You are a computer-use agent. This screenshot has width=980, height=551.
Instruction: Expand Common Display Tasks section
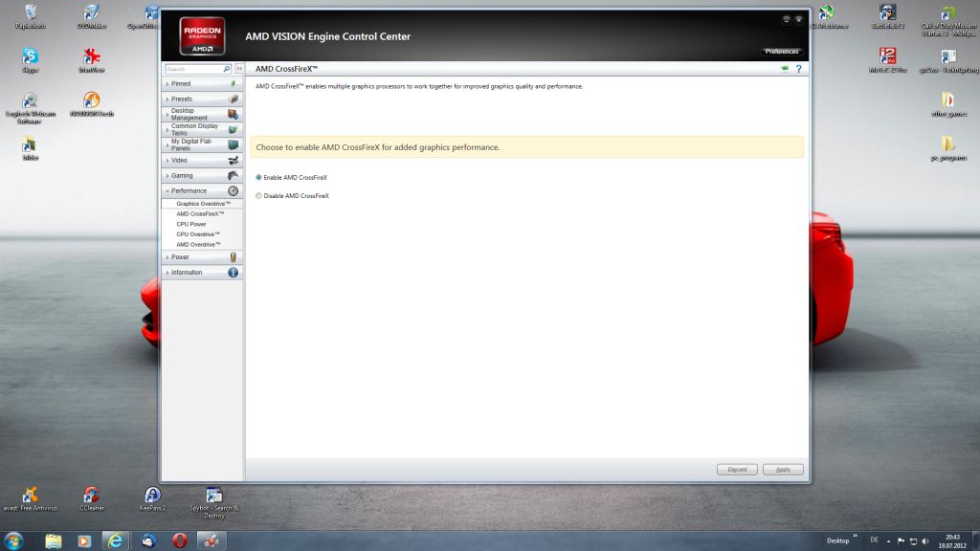pos(202,129)
